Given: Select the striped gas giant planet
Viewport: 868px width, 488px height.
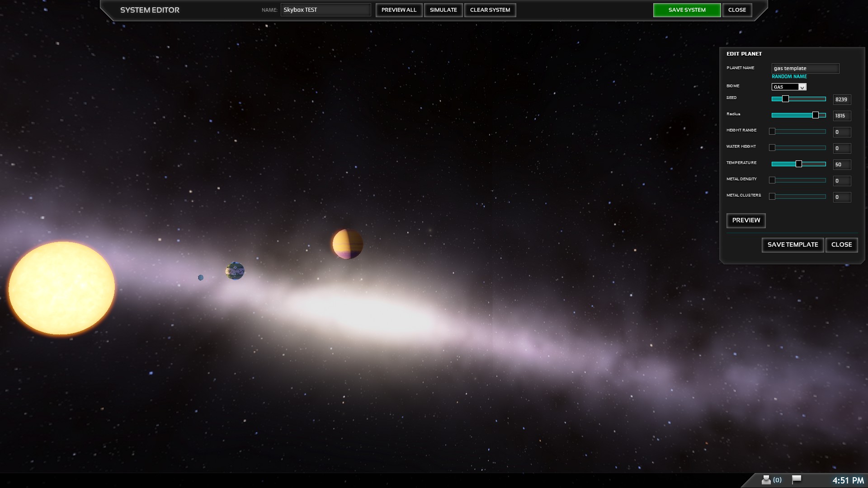Looking at the screenshot, I should click(347, 244).
